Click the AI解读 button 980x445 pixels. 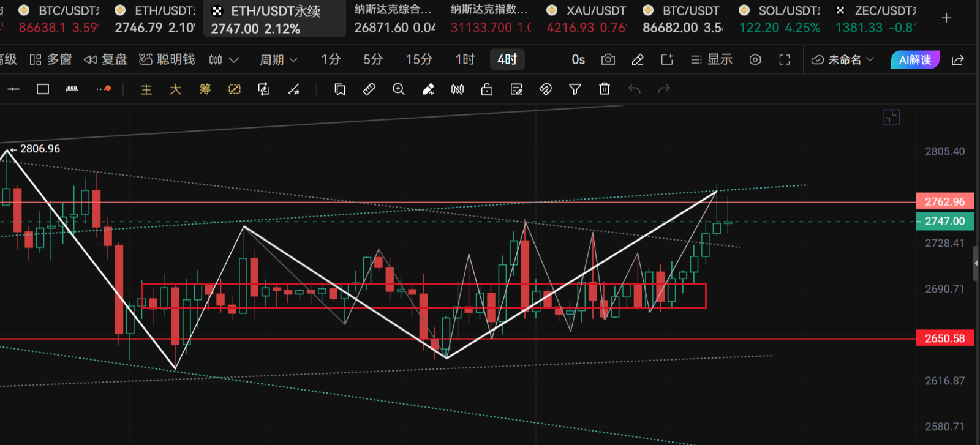915,59
